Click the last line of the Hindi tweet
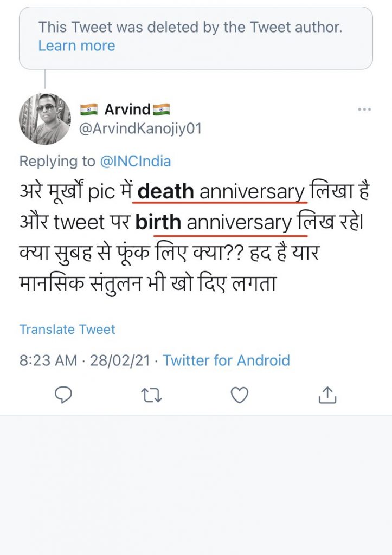 (147, 283)
